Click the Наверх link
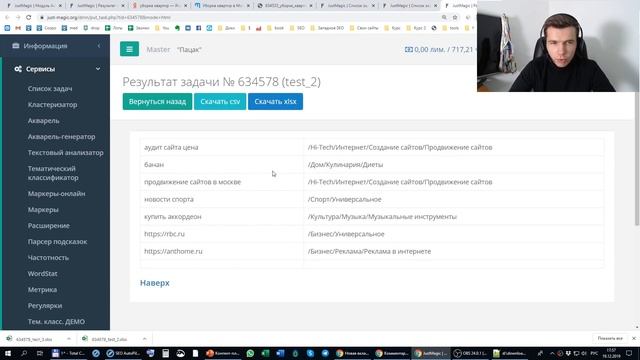Image resolution: width=640 pixels, height=360 pixels. [155, 283]
